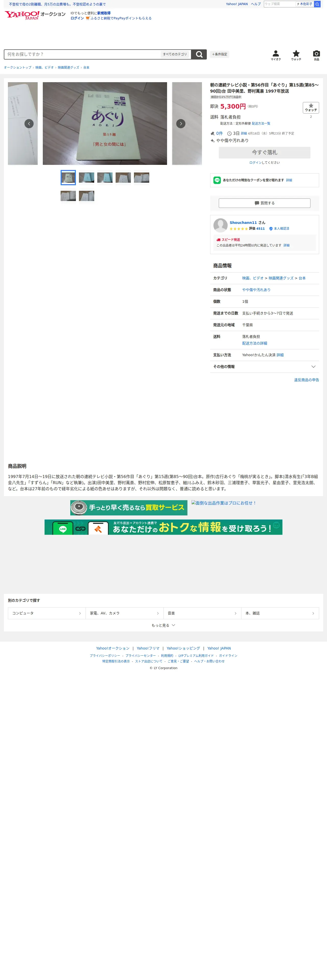Image resolution: width=327 pixels, height=980 pixels.
Task: Select seventh thumbnail image
Action: [x=86, y=196]
